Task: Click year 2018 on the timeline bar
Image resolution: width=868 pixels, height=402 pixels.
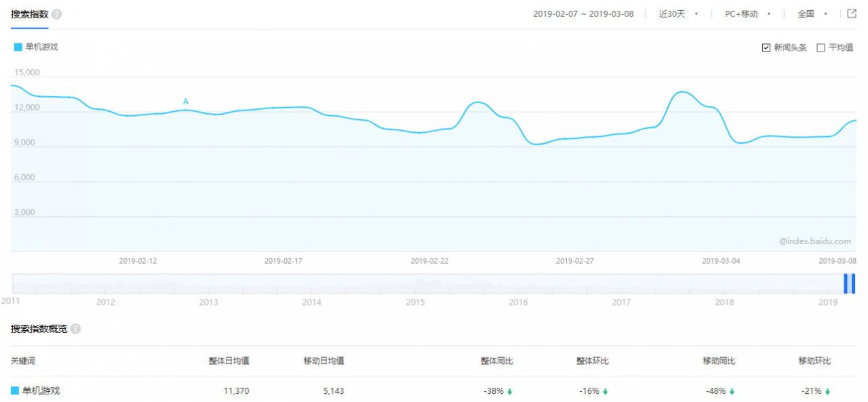Action: click(724, 302)
